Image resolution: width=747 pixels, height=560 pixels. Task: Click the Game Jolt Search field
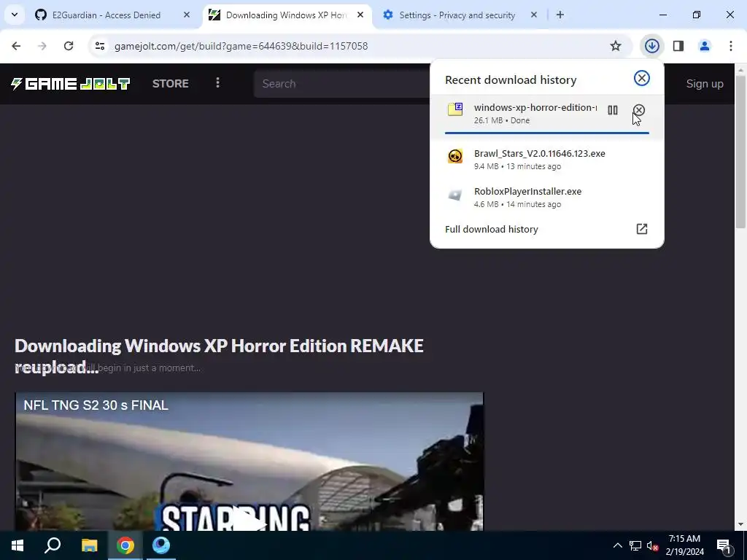pyautogui.click(x=342, y=84)
